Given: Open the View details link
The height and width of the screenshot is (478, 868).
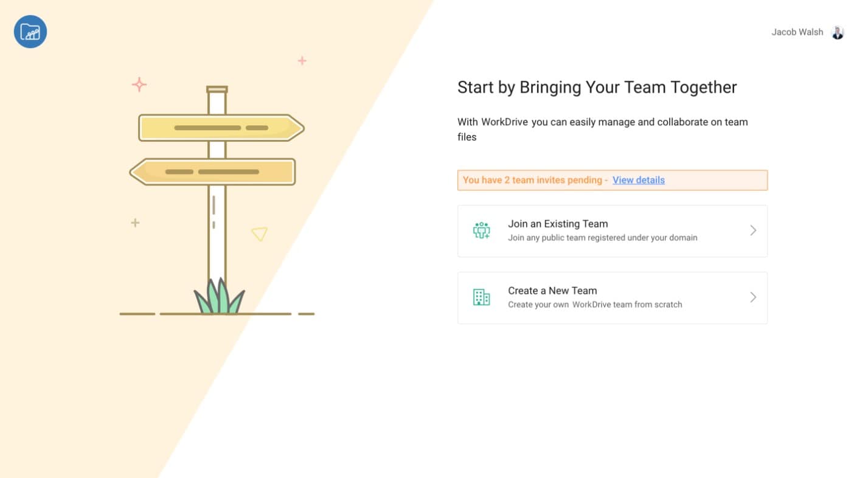Looking at the screenshot, I should (x=638, y=180).
